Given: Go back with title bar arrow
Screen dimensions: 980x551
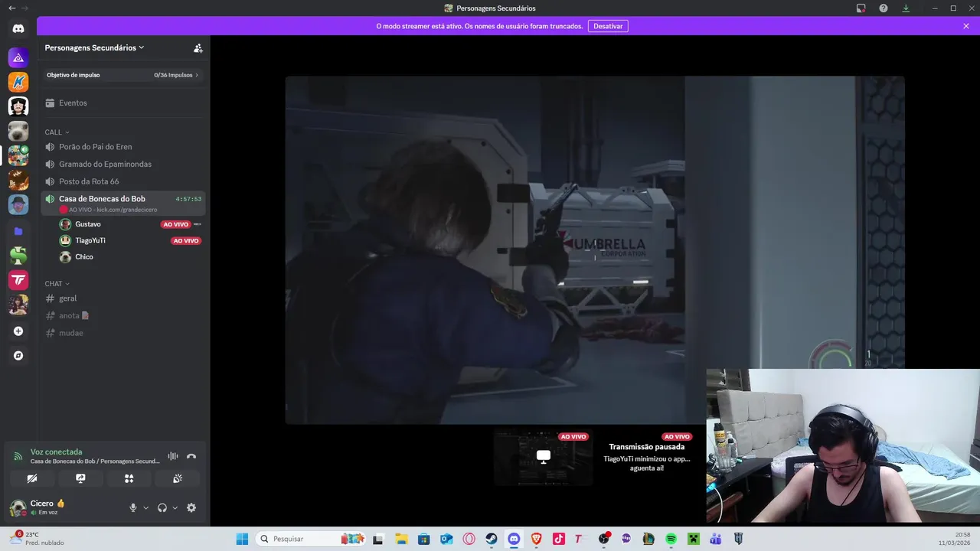Looking at the screenshot, I should coord(11,8).
